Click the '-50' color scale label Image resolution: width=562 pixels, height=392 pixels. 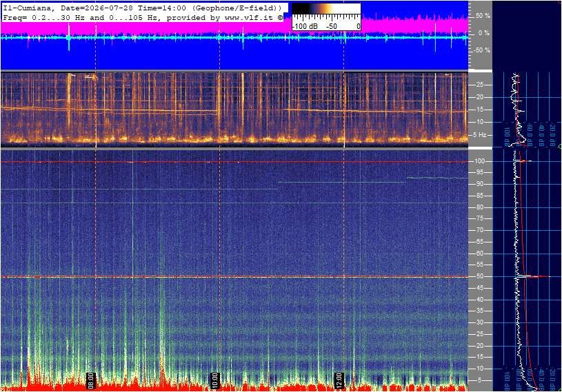click(332, 26)
